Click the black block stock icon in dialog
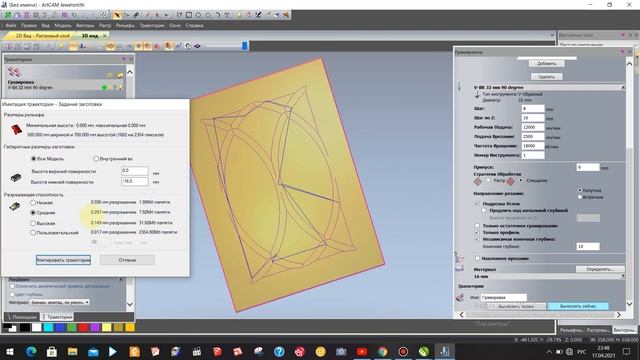The height and width of the screenshot is (360, 640). (x=16, y=178)
